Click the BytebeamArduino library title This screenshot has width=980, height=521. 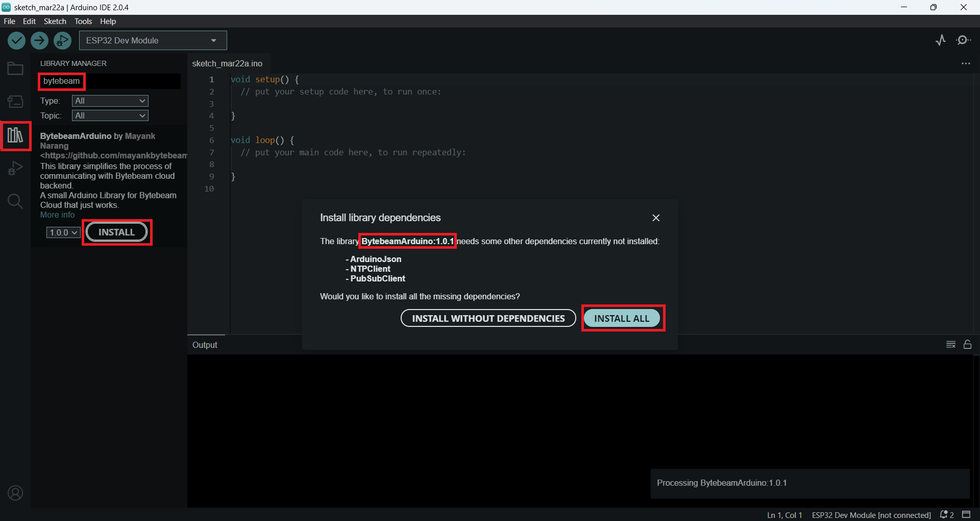point(76,136)
